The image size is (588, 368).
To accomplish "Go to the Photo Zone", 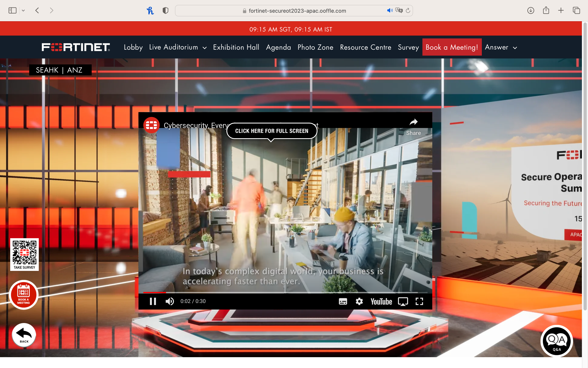I will coord(315,47).
